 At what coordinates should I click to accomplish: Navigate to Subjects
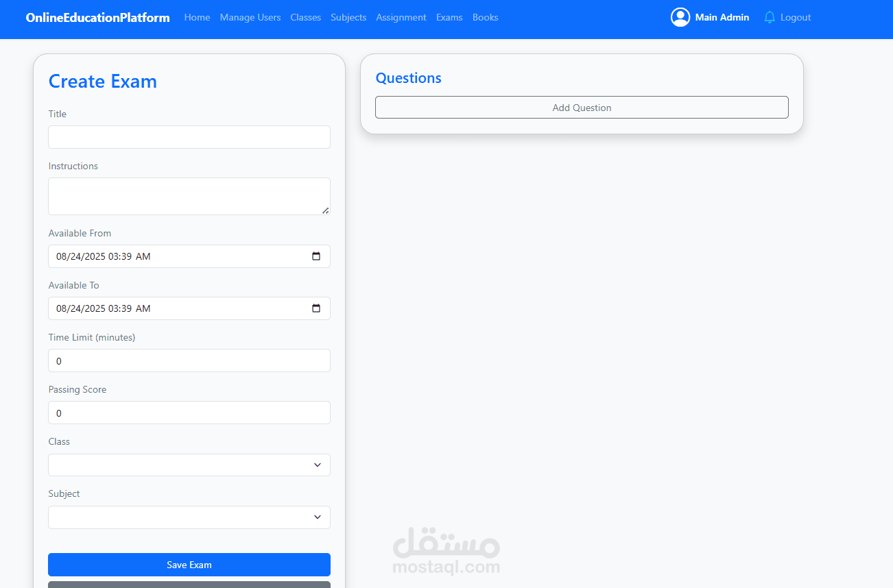click(x=348, y=17)
